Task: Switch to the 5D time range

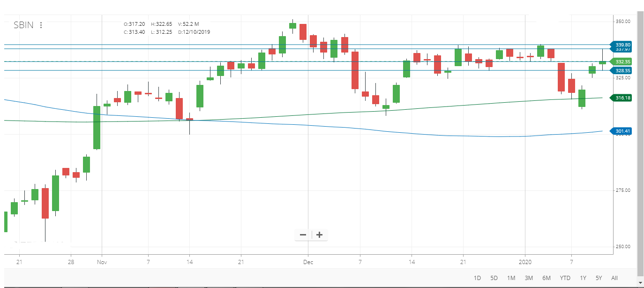Action: pos(494,278)
